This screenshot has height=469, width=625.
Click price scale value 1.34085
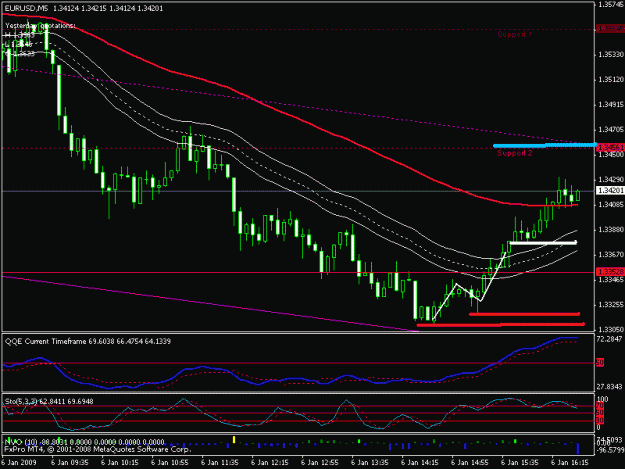pos(611,205)
